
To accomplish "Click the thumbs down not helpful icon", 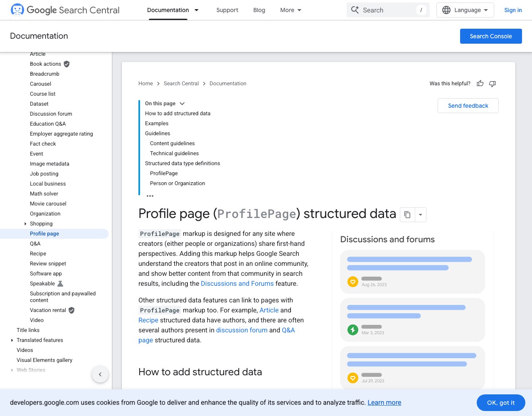I will pyautogui.click(x=493, y=84).
